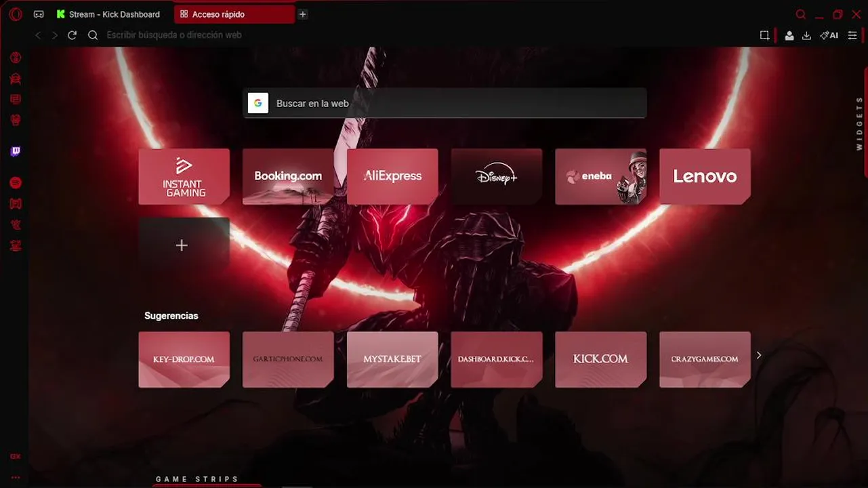Open the Instant Gaming speed dial
The image size is (868, 488).
(184, 177)
